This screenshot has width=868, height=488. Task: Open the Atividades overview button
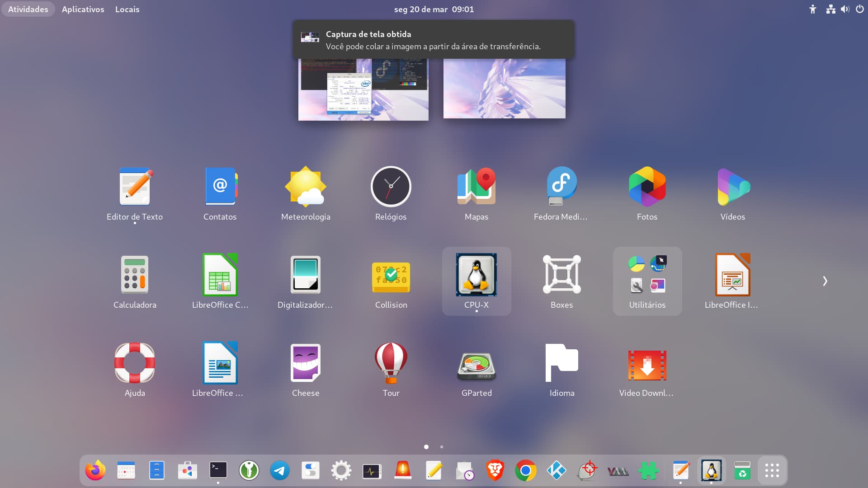coord(28,9)
